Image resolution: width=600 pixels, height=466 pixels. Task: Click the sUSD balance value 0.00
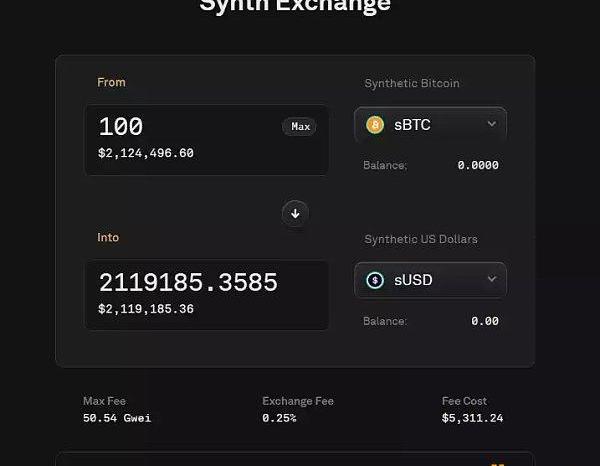click(484, 322)
